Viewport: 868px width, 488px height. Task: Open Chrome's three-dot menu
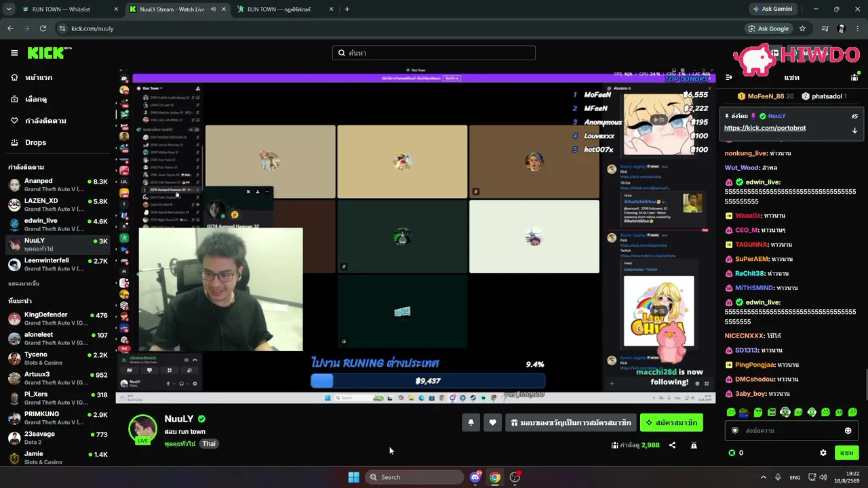[x=858, y=28]
